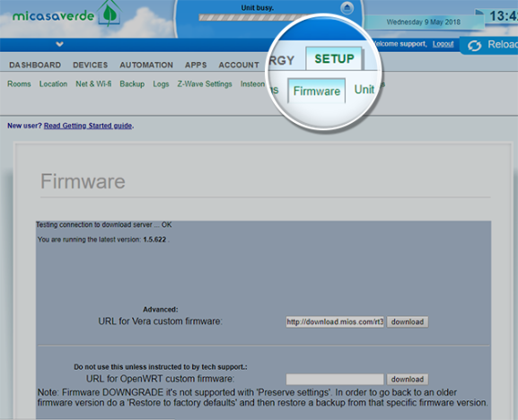Expand the white chevron in the blue bar

pyautogui.click(x=59, y=44)
